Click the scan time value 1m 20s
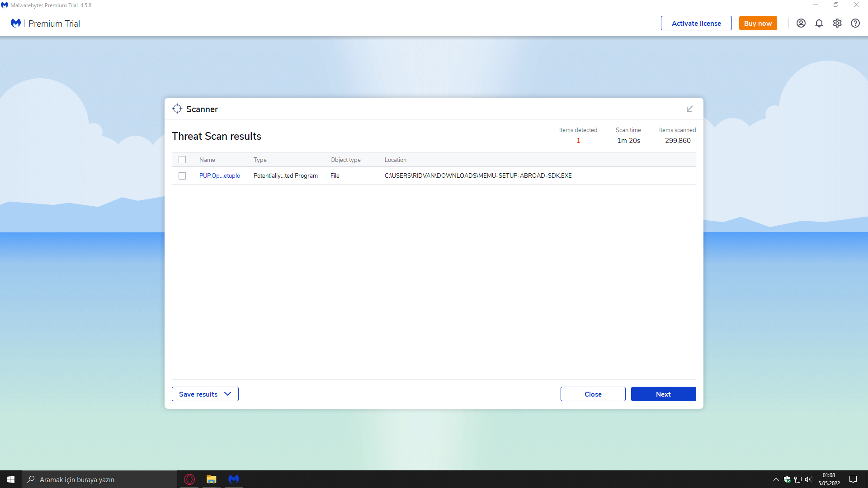Viewport: 868px width, 488px height. pyautogui.click(x=628, y=141)
